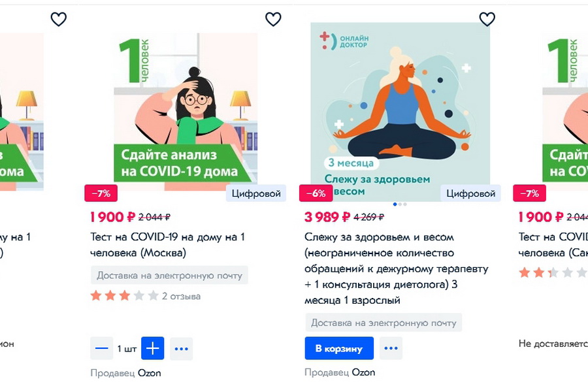Screen dimensions: 588x392
Task: Click seller Ozon under health subscription
Action: coord(363,372)
